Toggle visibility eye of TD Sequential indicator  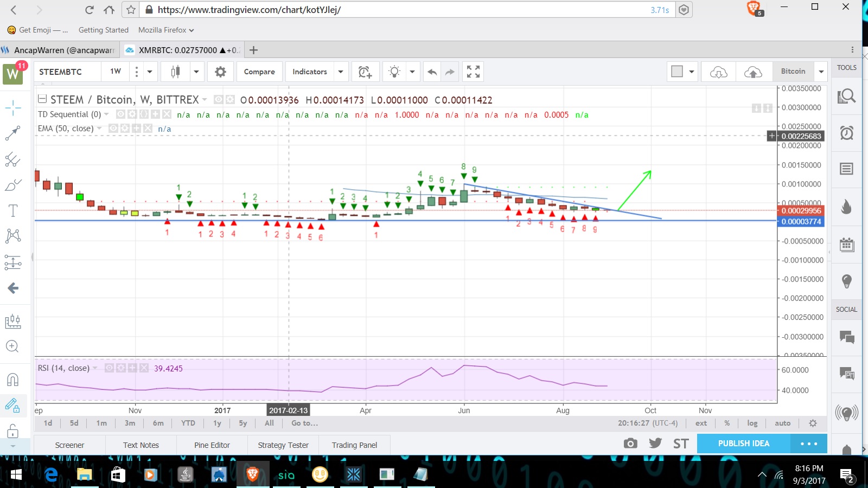point(120,114)
